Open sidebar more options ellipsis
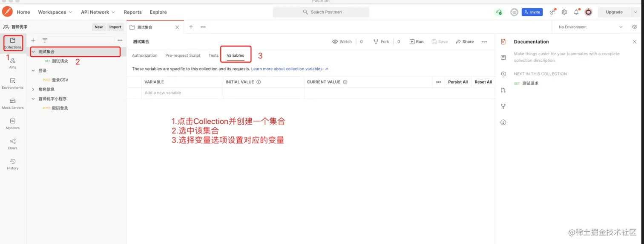The height and width of the screenshot is (244, 644). [x=120, y=40]
